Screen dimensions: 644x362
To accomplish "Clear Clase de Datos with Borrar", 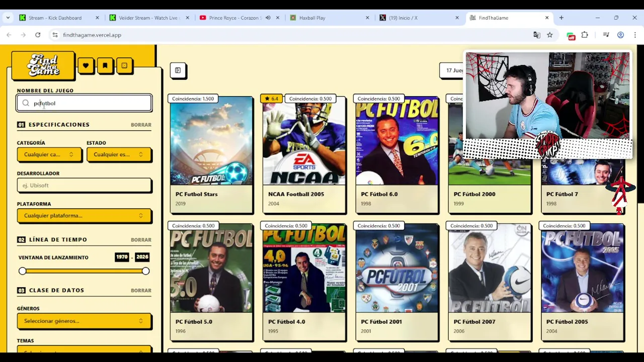I will point(141,290).
